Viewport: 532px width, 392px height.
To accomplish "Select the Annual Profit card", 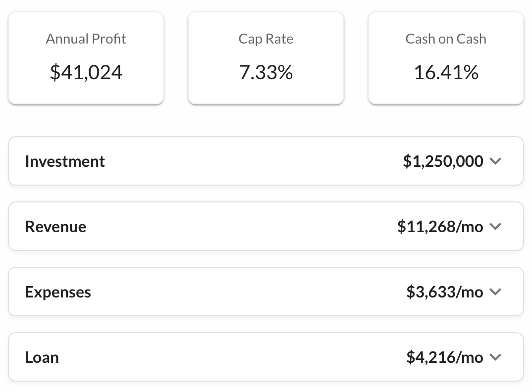I will click(86, 58).
